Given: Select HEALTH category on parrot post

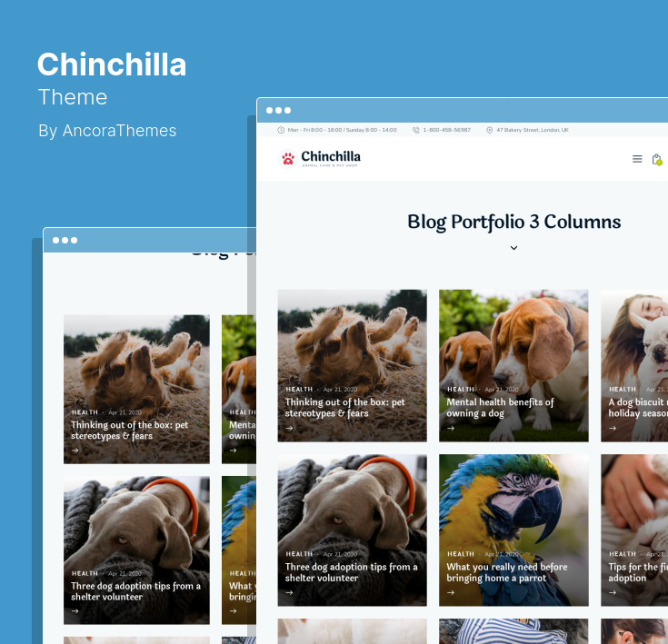Looking at the screenshot, I should pos(461,554).
